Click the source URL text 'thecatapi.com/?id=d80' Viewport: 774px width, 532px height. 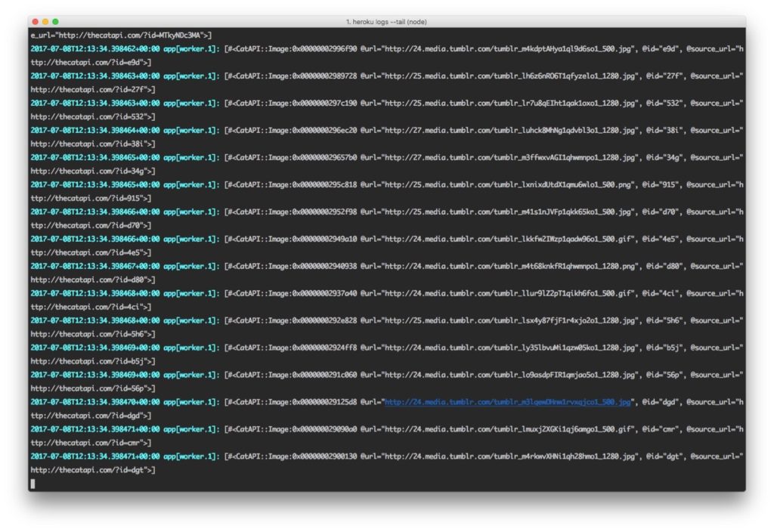point(101,280)
